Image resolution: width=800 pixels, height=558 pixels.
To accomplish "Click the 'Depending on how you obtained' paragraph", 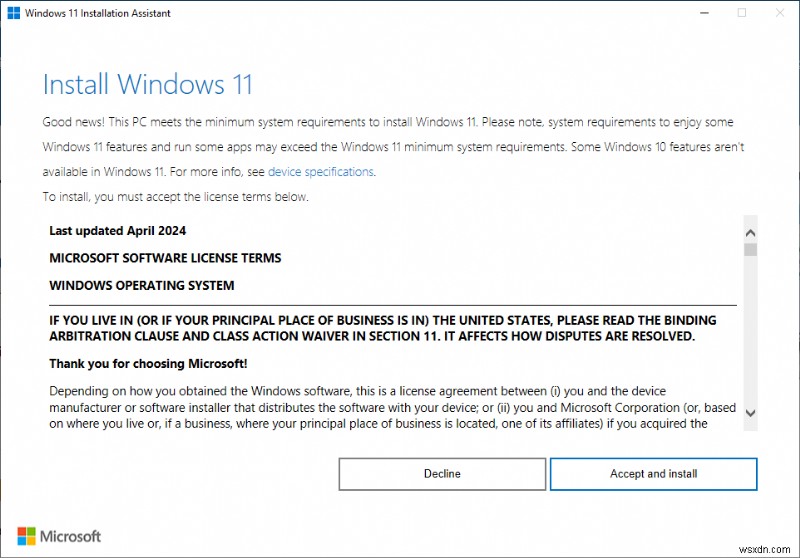I will click(392, 408).
